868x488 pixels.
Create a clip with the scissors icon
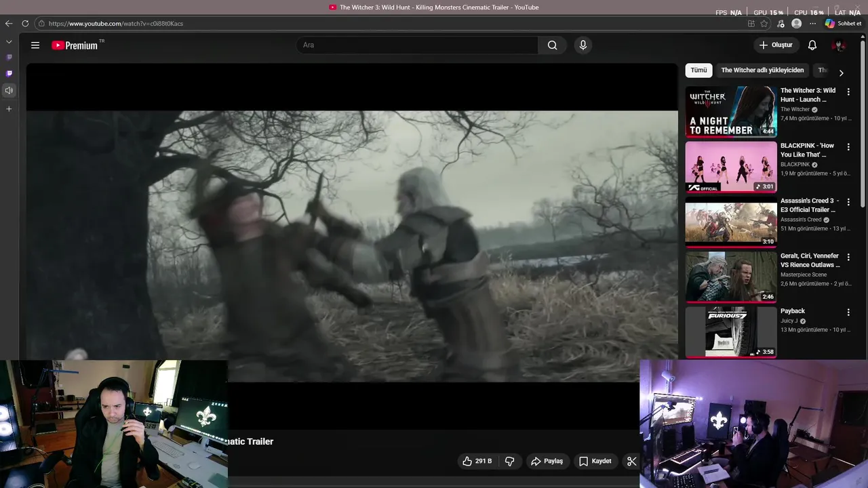point(632,461)
